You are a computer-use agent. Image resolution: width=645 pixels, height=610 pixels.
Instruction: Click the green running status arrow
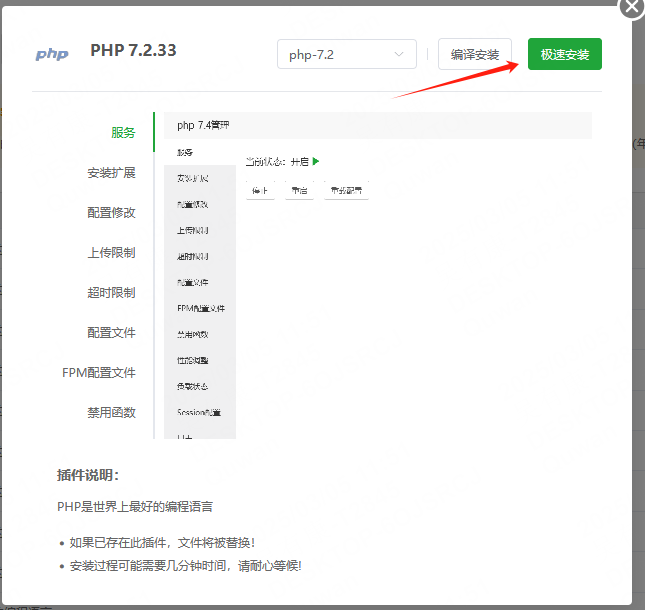point(316,161)
